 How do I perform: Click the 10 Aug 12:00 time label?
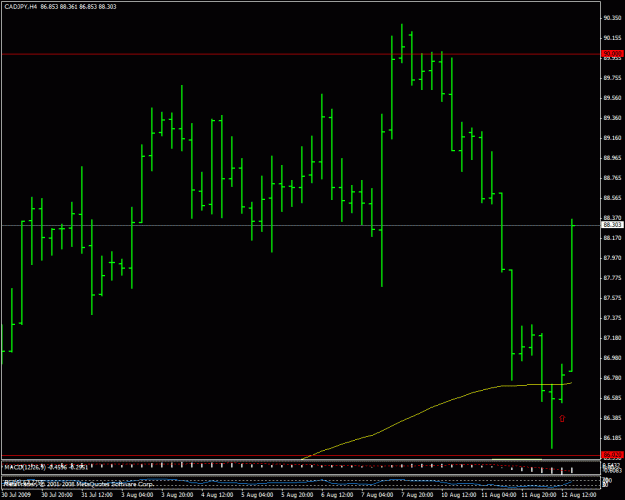coord(458,495)
